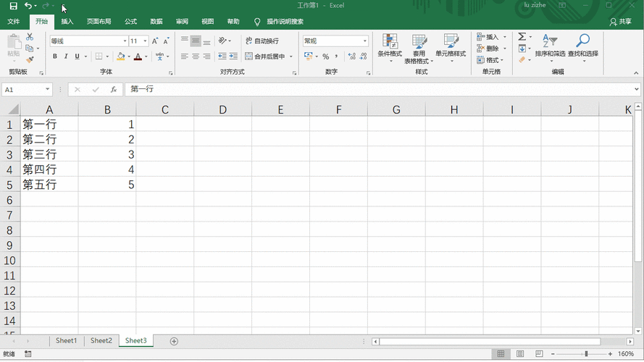
Task: Click the Cut scissors icon
Action: pos(30,37)
